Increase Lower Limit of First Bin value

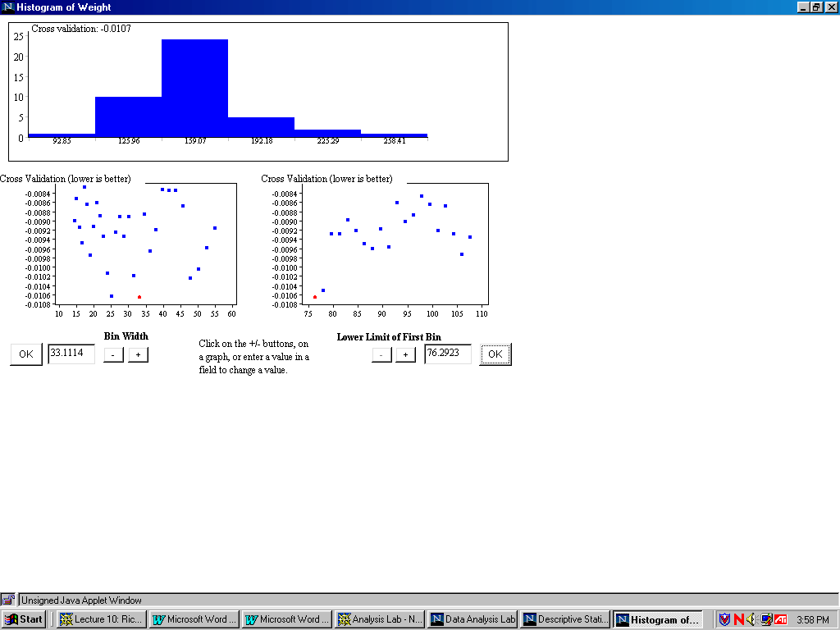pos(405,354)
